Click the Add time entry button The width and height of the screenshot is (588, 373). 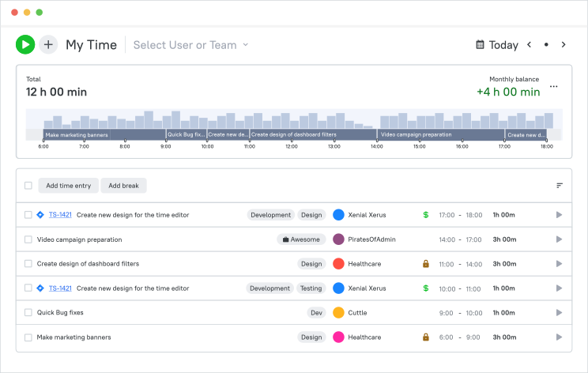[68, 186]
